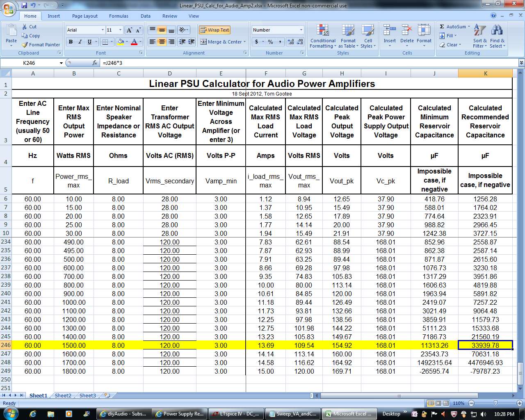Apply middle vertical alignment
Image resolution: width=525 pixels, height=420 pixels.
[x=162, y=30]
